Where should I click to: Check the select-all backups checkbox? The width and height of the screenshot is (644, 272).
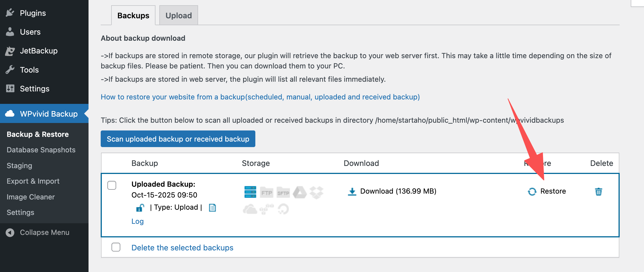click(x=116, y=247)
